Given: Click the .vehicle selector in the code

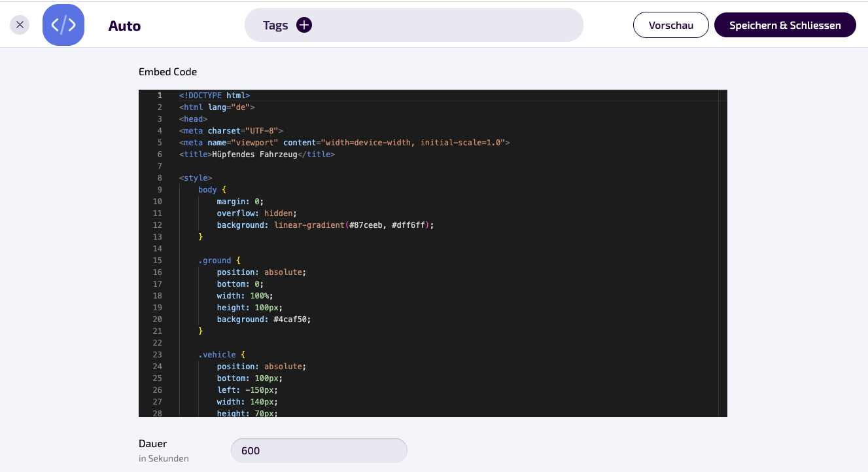Looking at the screenshot, I should coord(217,355).
